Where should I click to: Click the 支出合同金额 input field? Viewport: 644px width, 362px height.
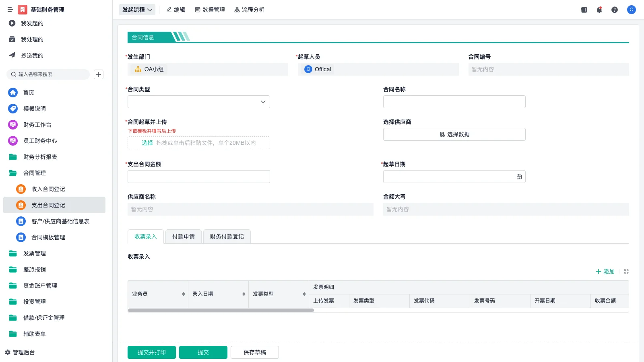click(x=199, y=177)
